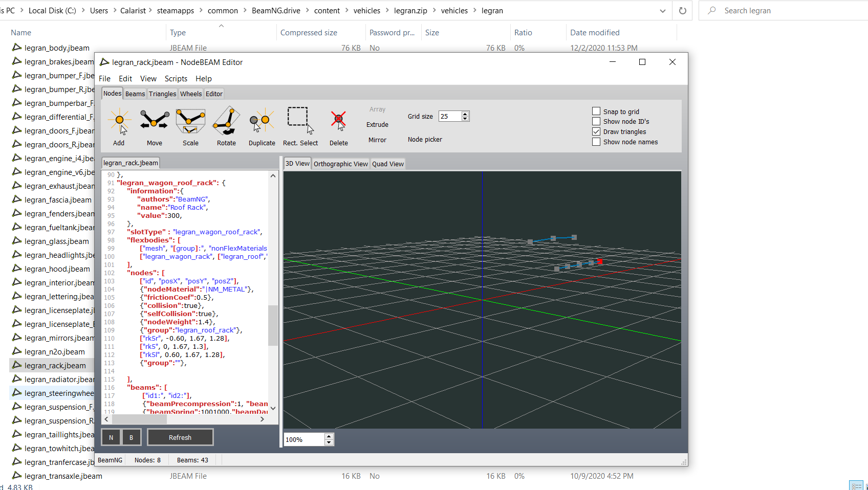Screen dimensions: 868x490
Task: Expand the address bar history dropdown
Action: pos(663,11)
